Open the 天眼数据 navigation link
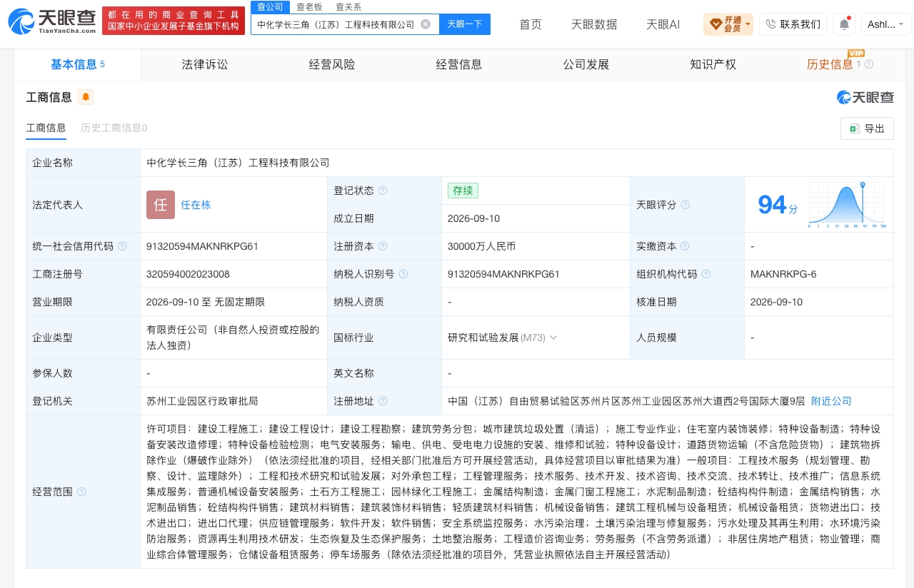The width and height of the screenshot is (914, 588). (x=594, y=24)
